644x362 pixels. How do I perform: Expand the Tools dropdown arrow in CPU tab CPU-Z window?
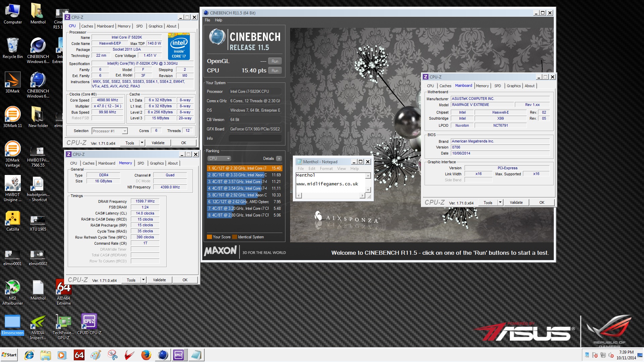tap(142, 143)
